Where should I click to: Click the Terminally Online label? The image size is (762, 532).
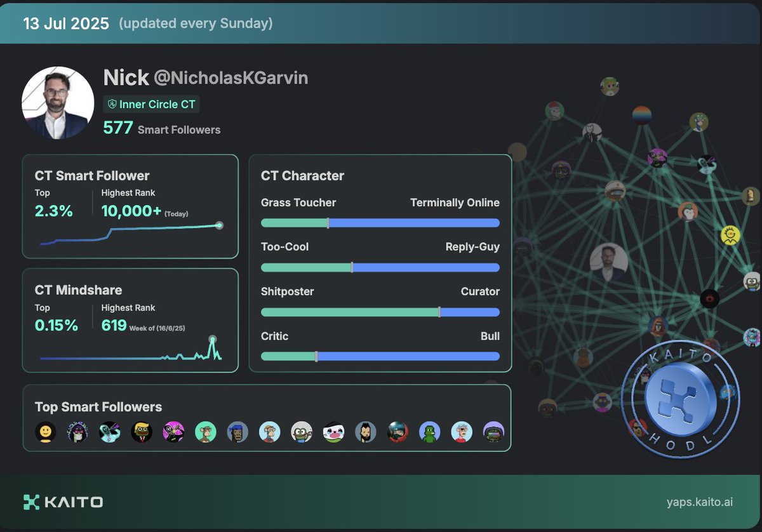click(455, 203)
